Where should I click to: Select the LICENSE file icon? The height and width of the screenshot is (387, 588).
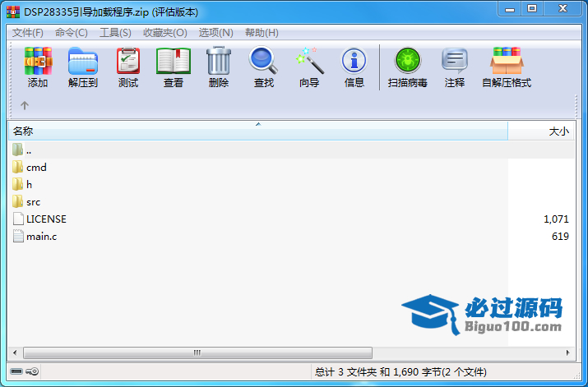coord(18,219)
